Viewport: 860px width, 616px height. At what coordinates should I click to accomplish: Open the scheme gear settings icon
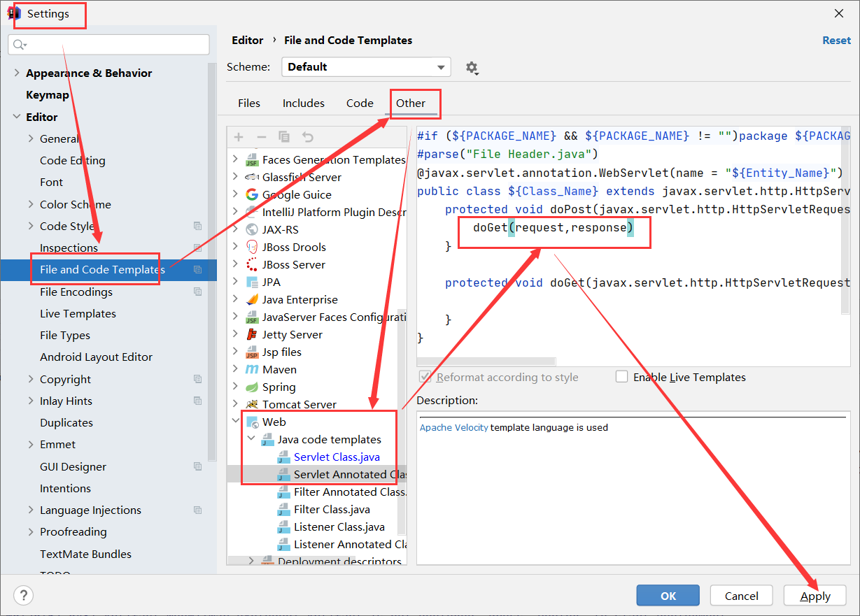click(x=472, y=68)
